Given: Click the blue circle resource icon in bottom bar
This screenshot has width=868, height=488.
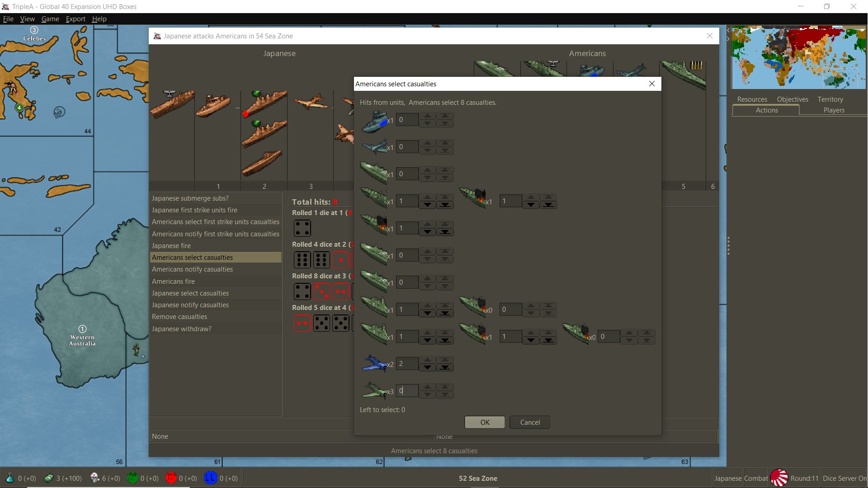Looking at the screenshot, I should (210, 478).
